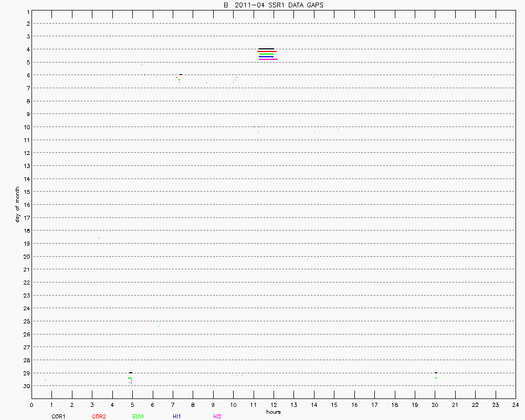
Task: Click hour 12 tick label on x-axis
Action: click(x=274, y=405)
